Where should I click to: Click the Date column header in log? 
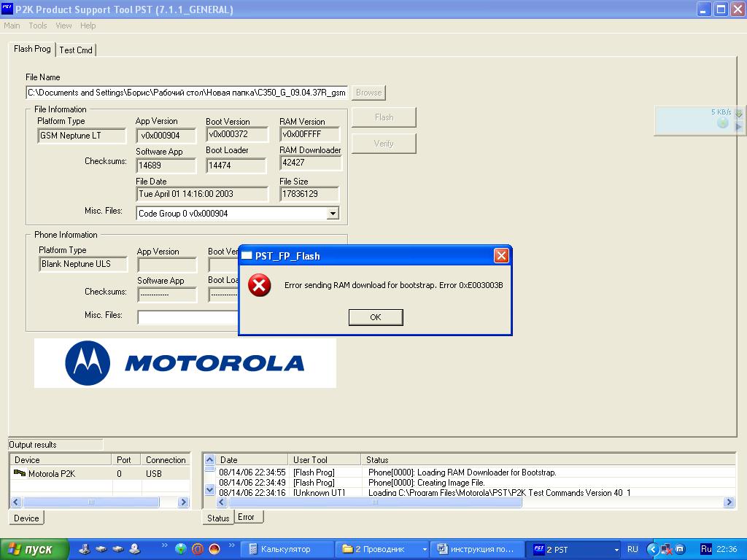point(252,460)
